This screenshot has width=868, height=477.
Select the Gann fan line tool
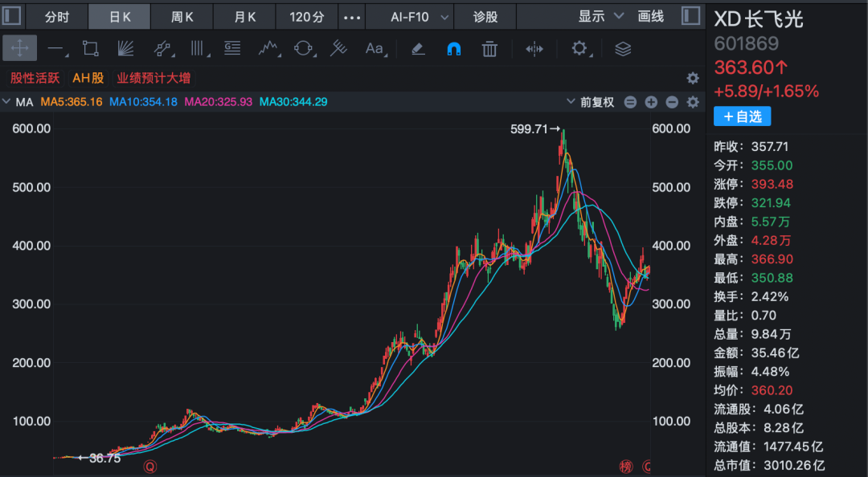click(x=125, y=49)
